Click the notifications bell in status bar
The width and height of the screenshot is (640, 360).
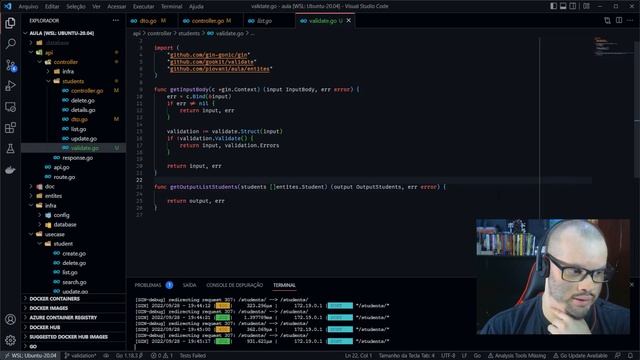(x=630, y=356)
